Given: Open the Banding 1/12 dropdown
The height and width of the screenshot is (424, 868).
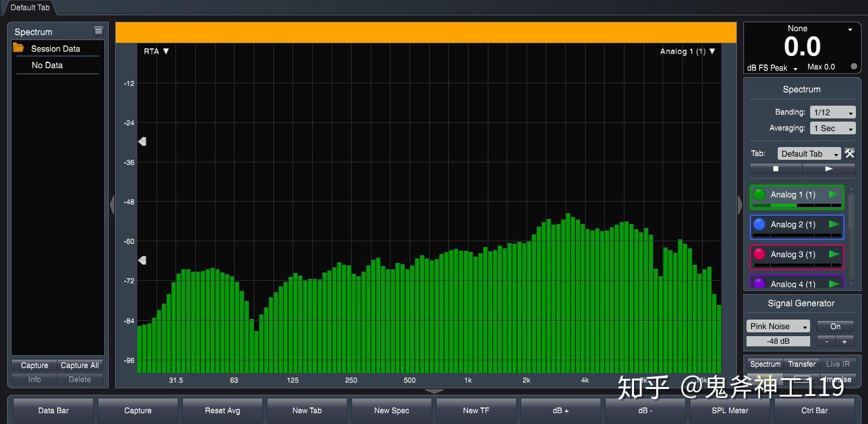Looking at the screenshot, I should pos(832,112).
